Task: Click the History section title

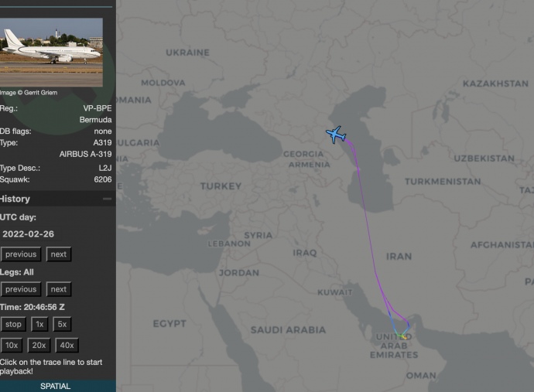Action: (x=15, y=199)
